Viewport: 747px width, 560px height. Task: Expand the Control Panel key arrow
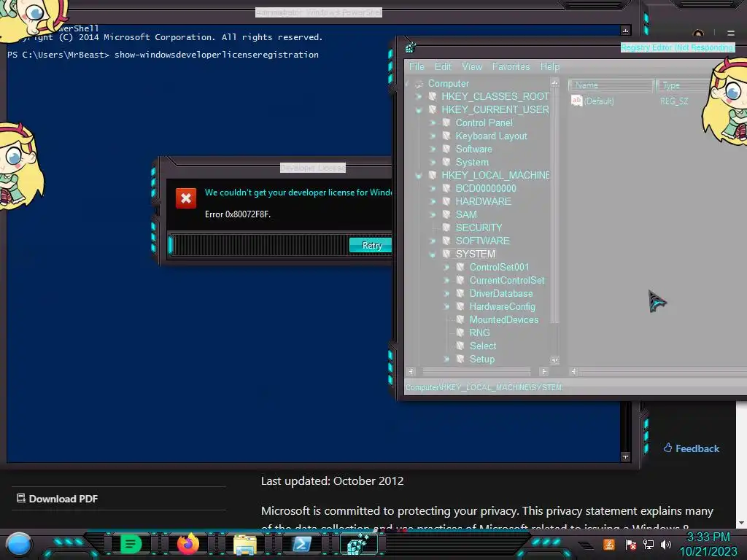tap(433, 122)
